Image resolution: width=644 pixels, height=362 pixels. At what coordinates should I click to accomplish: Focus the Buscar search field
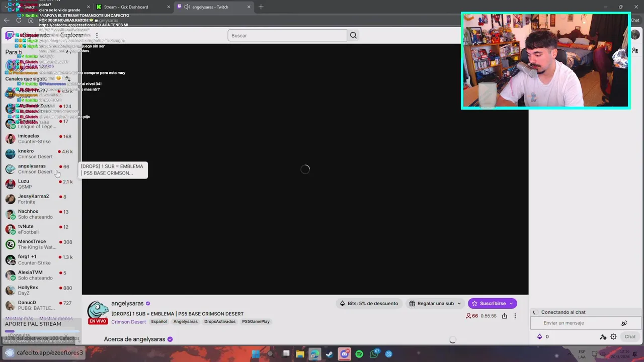tap(287, 35)
